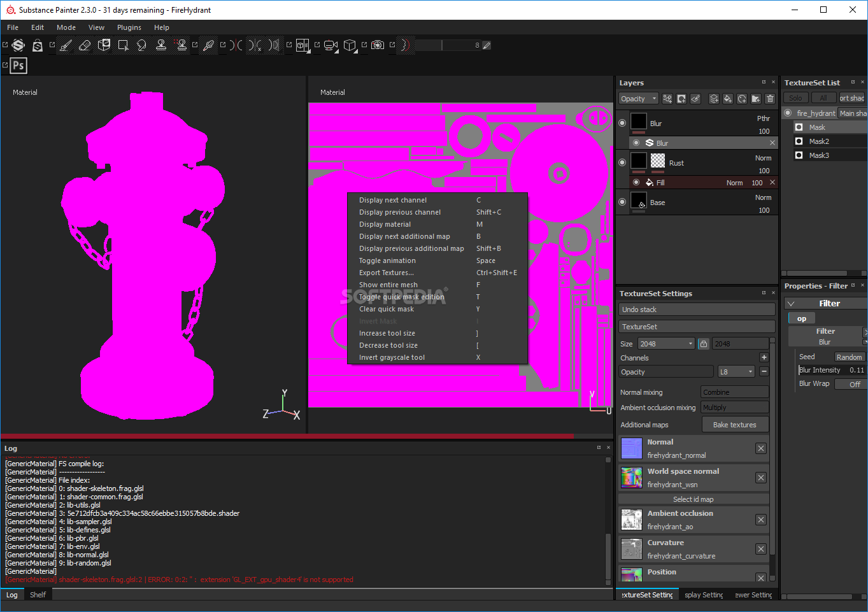
Task: Click the remove-effect eraser icon in Layers
Action: pos(695,99)
